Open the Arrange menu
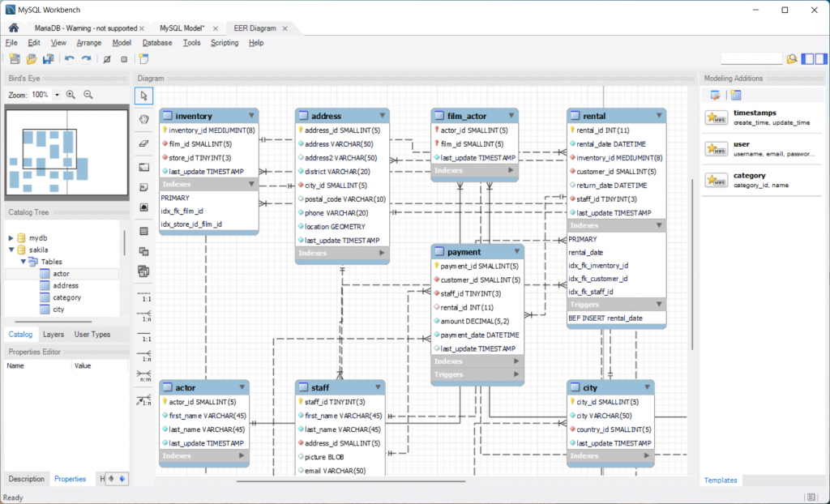 tap(89, 43)
